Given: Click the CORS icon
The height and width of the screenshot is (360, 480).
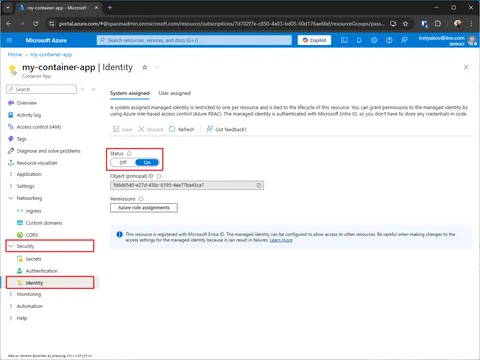Looking at the screenshot, I should pyautogui.click(x=20, y=235).
